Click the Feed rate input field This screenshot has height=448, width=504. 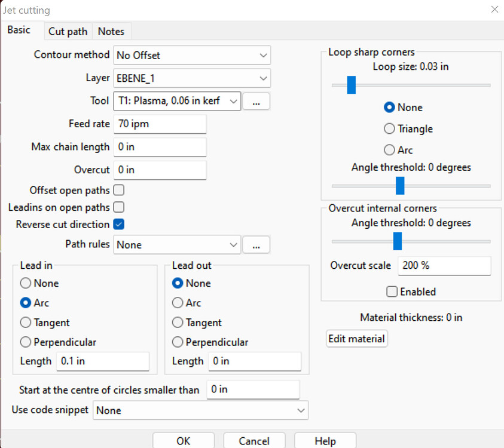pyautogui.click(x=160, y=124)
